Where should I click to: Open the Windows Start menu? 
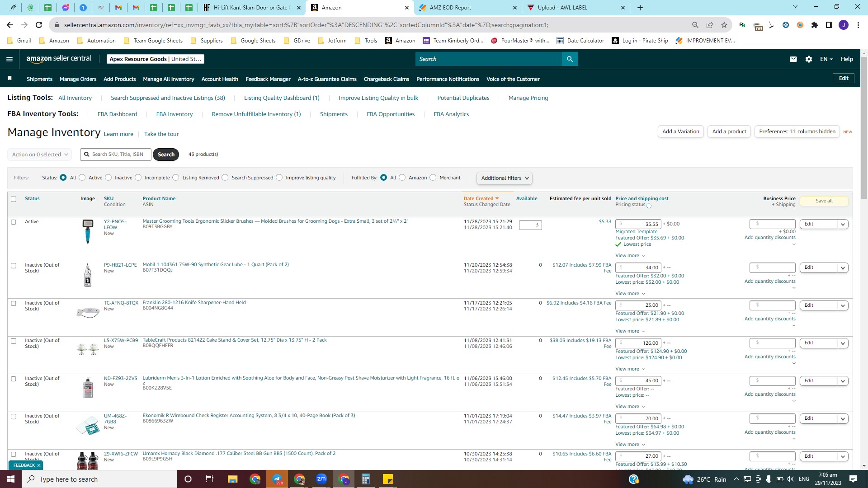point(11,479)
